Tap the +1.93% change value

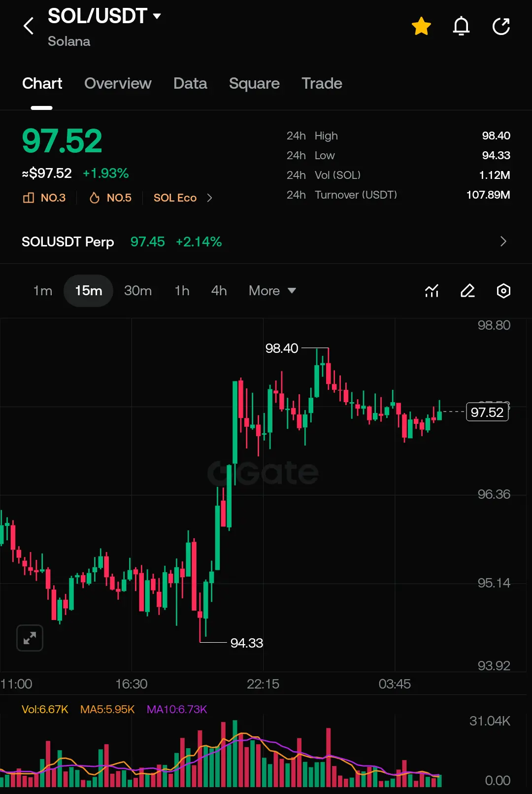(105, 173)
